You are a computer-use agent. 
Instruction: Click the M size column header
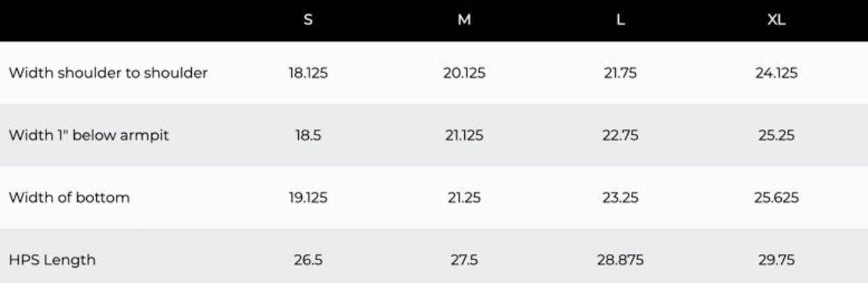coord(464,20)
